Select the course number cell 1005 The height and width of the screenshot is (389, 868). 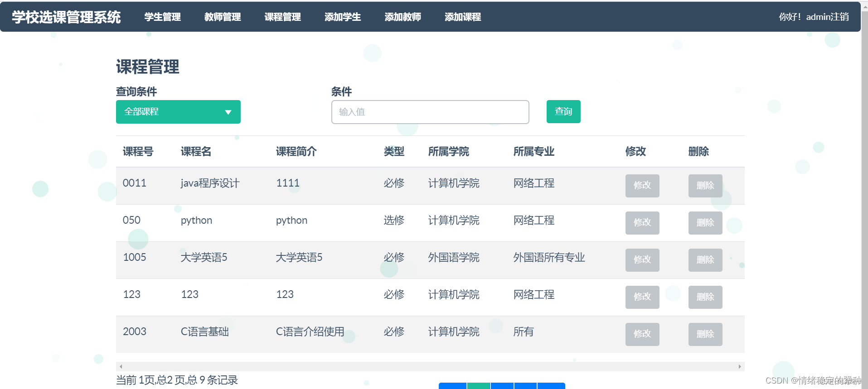[135, 257]
